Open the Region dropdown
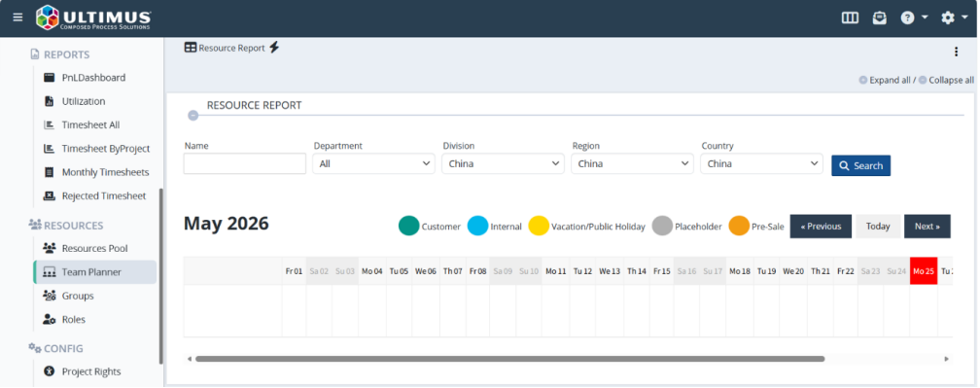The height and width of the screenshot is (388, 980). click(x=633, y=163)
